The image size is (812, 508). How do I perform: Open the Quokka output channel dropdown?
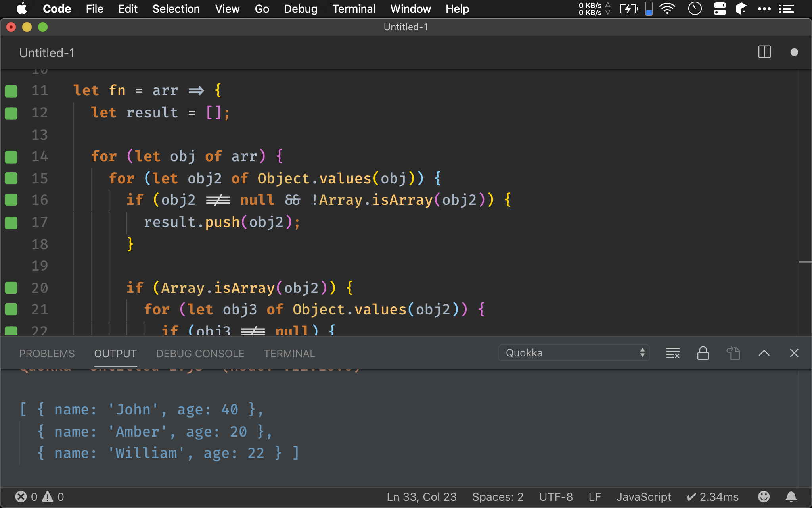coord(574,353)
